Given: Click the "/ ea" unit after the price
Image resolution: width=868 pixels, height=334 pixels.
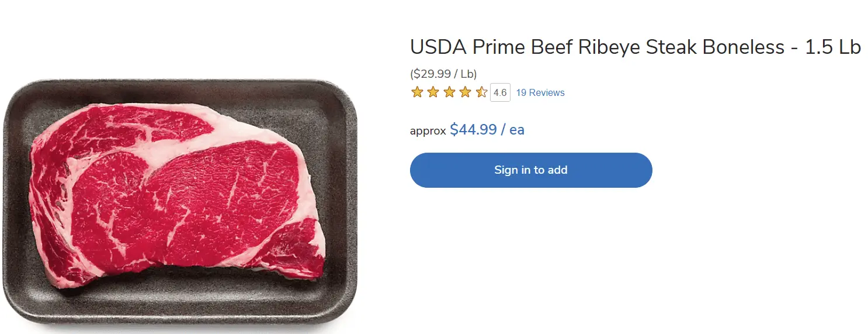Looking at the screenshot, I should (513, 130).
